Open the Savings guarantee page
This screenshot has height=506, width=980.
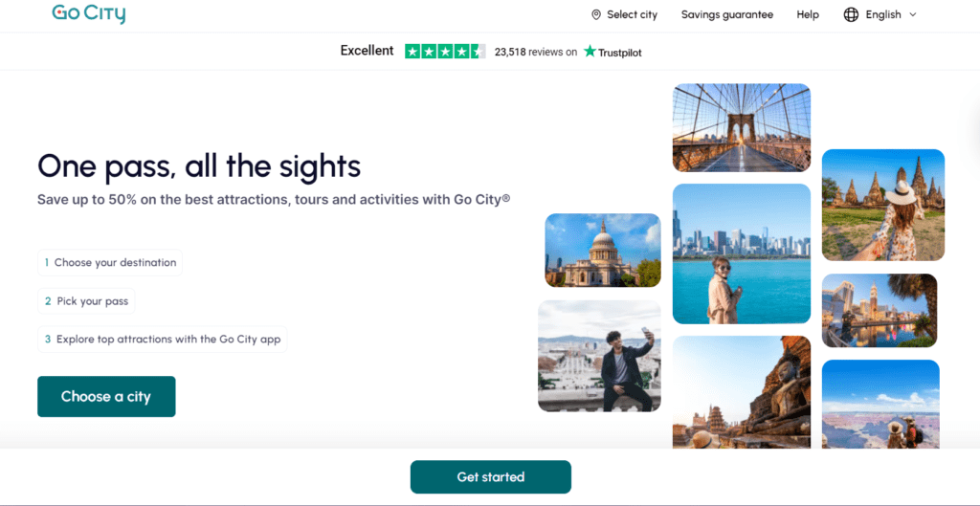[x=727, y=14]
